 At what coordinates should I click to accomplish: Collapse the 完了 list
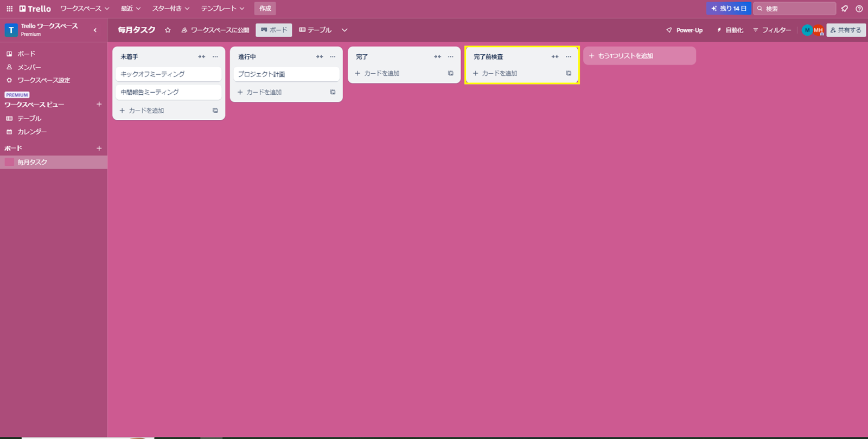coord(437,56)
